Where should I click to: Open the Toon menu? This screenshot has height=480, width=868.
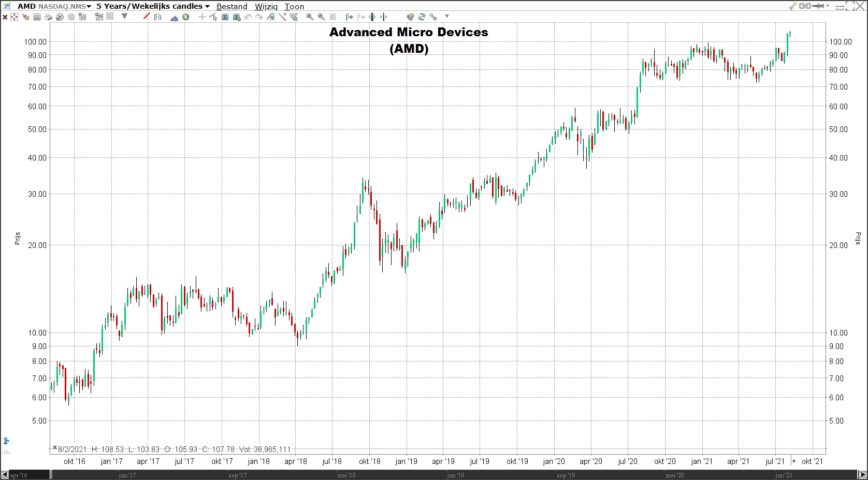click(x=295, y=7)
